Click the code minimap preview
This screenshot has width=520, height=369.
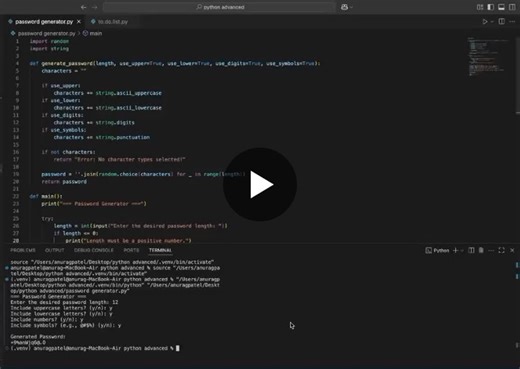tap(488, 57)
